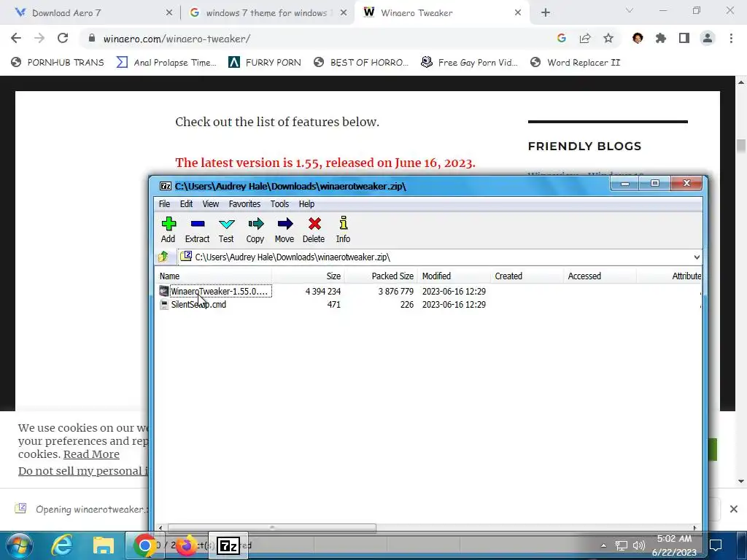The height and width of the screenshot is (560, 747).
Task: Extract files using the Extract toolbar icon
Action: tap(197, 230)
